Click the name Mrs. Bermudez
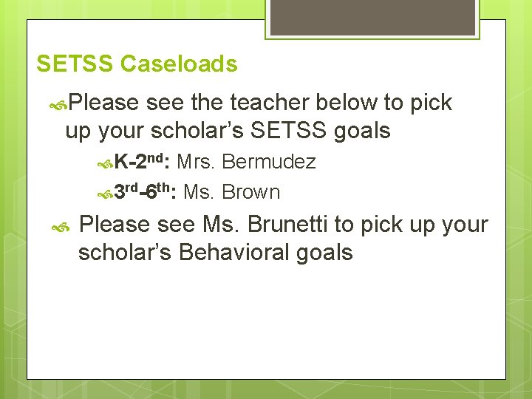This screenshot has width=532, height=399. tap(246, 162)
